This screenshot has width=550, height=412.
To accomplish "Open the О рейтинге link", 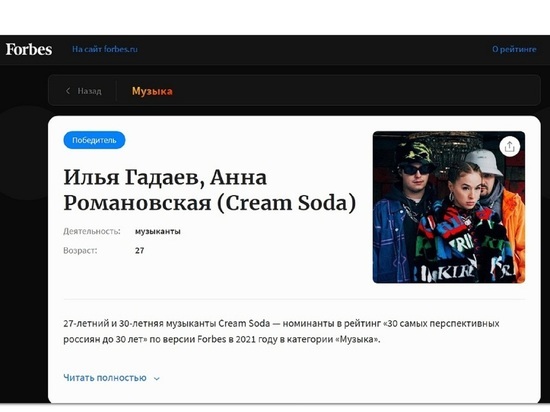I will click(514, 49).
